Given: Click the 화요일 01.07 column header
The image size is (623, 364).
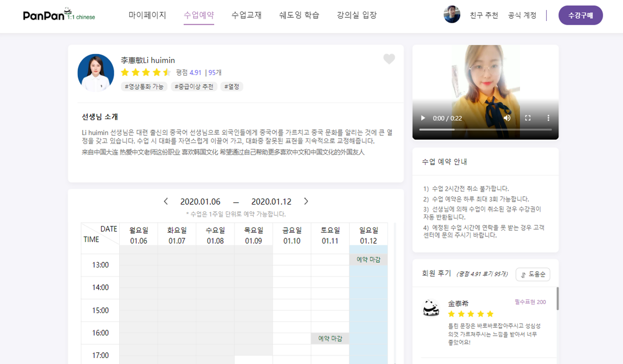Looking at the screenshot, I should [x=177, y=235].
